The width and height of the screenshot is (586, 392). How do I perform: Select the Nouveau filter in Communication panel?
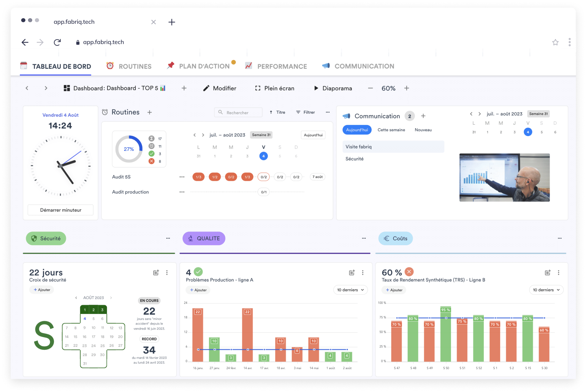tap(423, 130)
